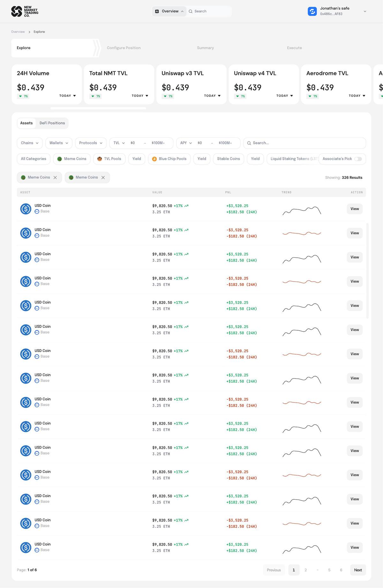Image resolution: width=383 pixels, height=588 pixels.
Task: Click the Overview breadcrumb link
Action: point(18,32)
